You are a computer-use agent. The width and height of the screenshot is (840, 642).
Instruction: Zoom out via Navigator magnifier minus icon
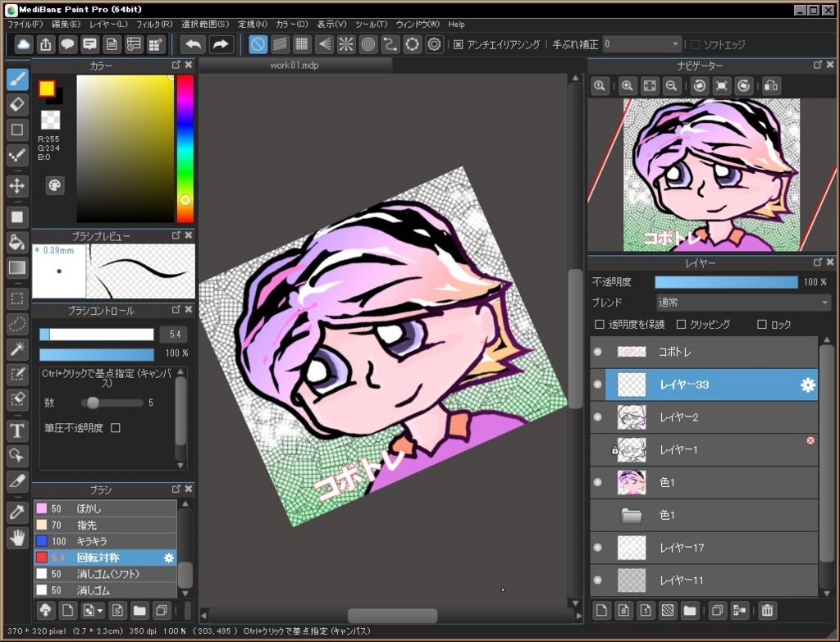tap(671, 85)
